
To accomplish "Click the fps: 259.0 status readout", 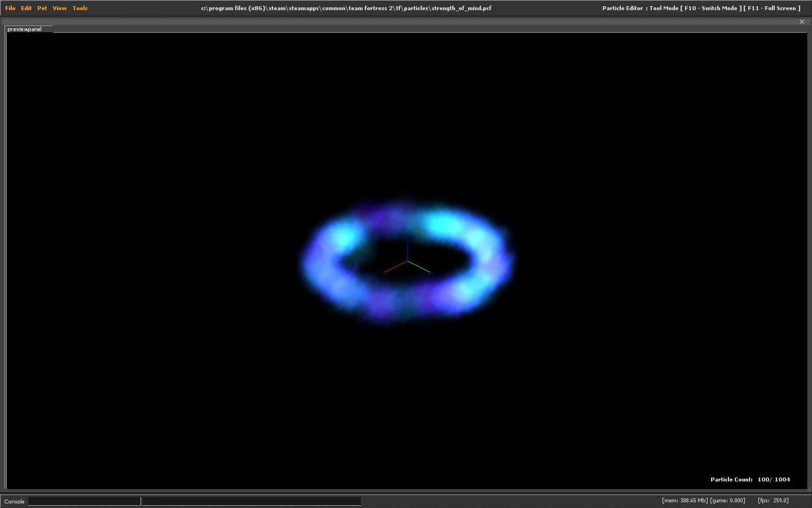I will [x=773, y=501].
